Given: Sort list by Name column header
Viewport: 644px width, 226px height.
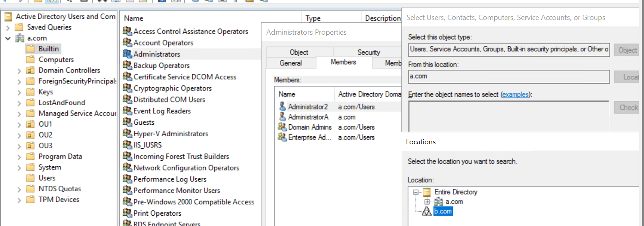Looking at the screenshot, I should [211, 18].
